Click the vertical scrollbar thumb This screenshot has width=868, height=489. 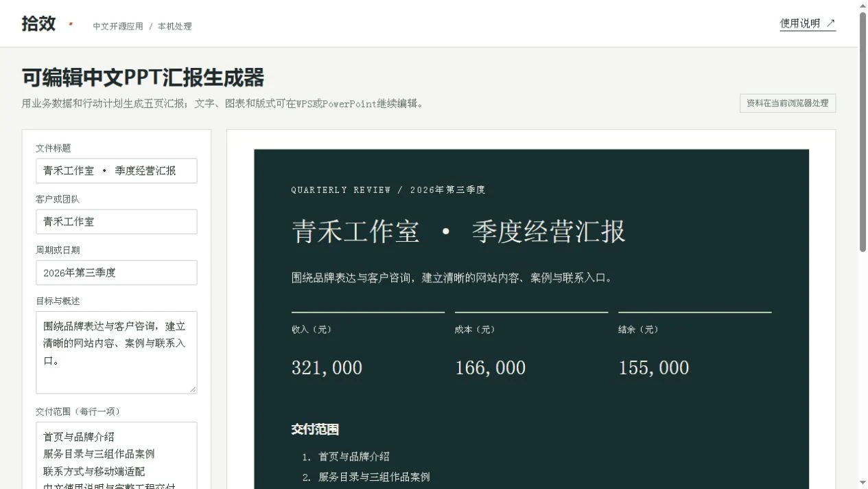pos(863,132)
